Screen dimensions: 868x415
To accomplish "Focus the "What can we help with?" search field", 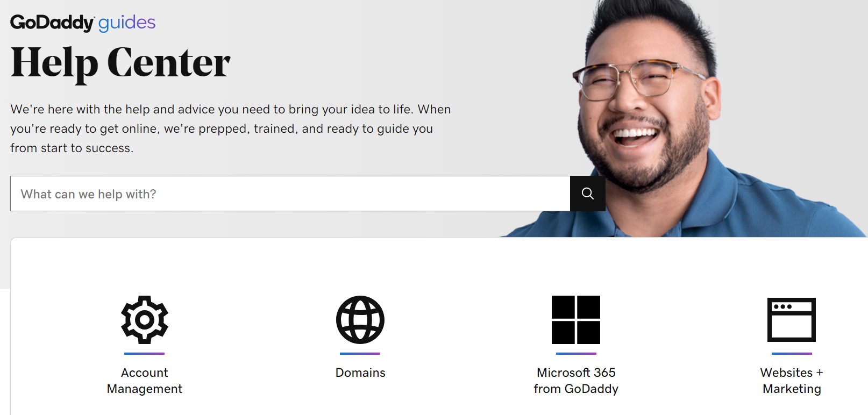I will (x=290, y=194).
